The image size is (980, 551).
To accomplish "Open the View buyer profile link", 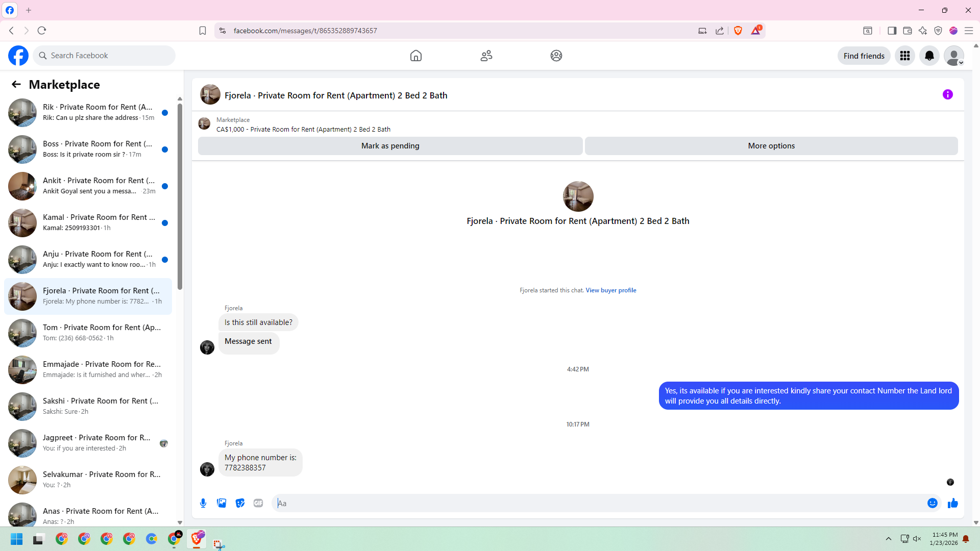I will coord(610,290).
